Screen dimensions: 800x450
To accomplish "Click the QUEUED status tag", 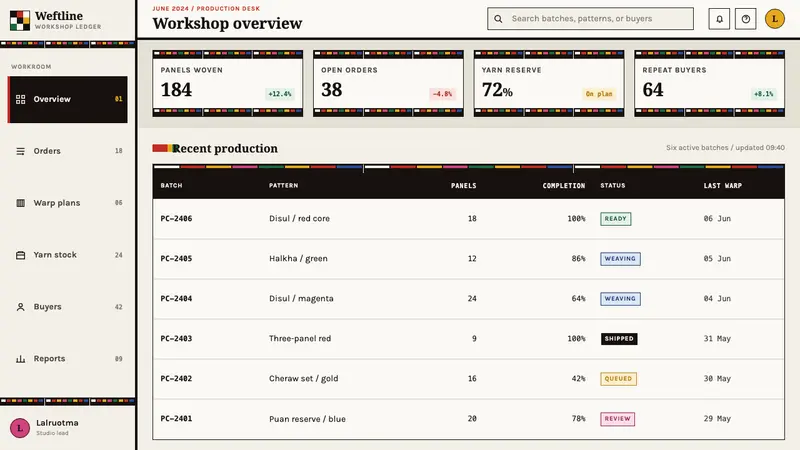I will click(x=618, y=379).
